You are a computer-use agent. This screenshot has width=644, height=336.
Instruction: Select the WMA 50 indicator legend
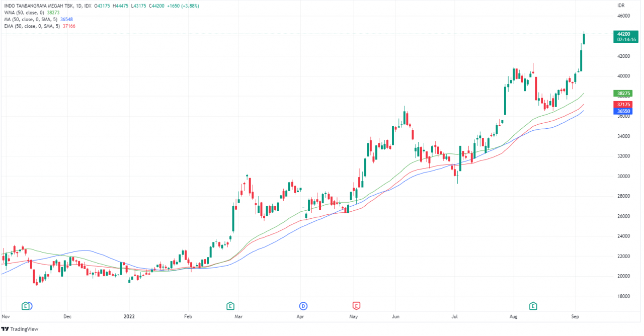(31, 12)
